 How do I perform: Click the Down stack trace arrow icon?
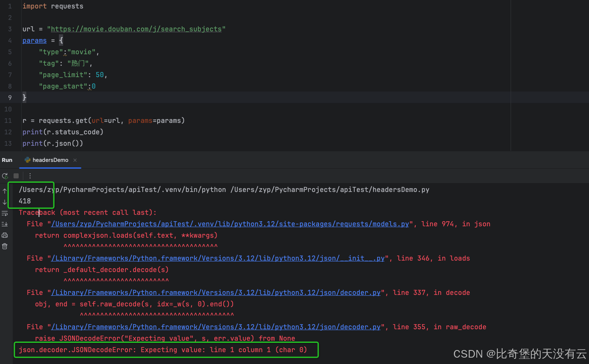[5, 202]
